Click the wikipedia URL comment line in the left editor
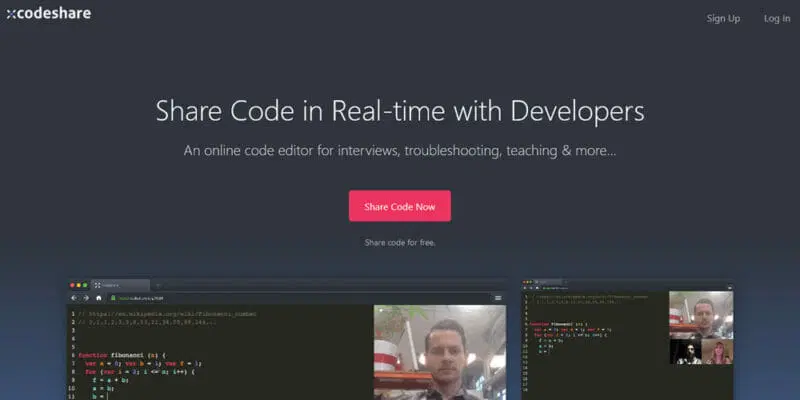 tap(167, 314)
